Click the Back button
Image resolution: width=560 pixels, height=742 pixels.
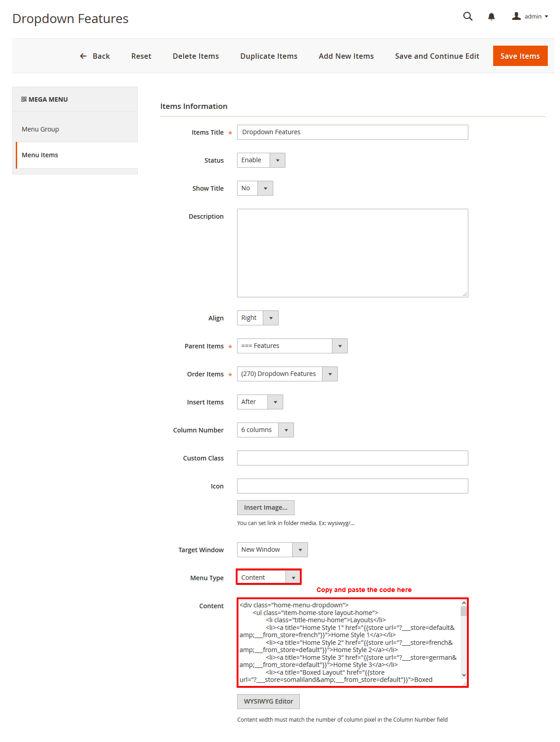click(95, 56)
